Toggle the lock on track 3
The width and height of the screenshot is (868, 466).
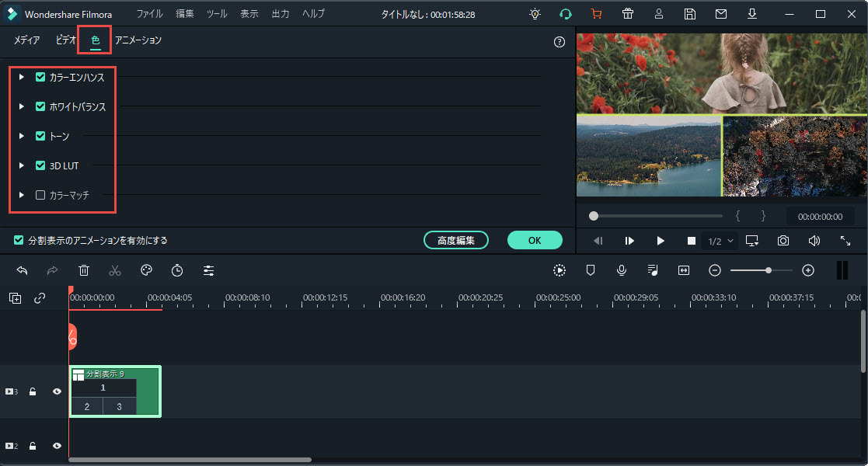coord(33,391)
